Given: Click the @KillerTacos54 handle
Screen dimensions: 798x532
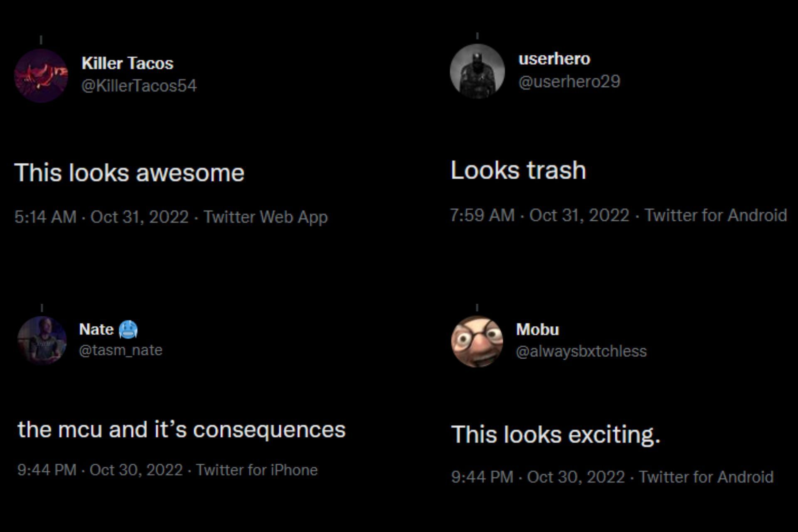Looking at the screenshot, I should click(139, 86).
